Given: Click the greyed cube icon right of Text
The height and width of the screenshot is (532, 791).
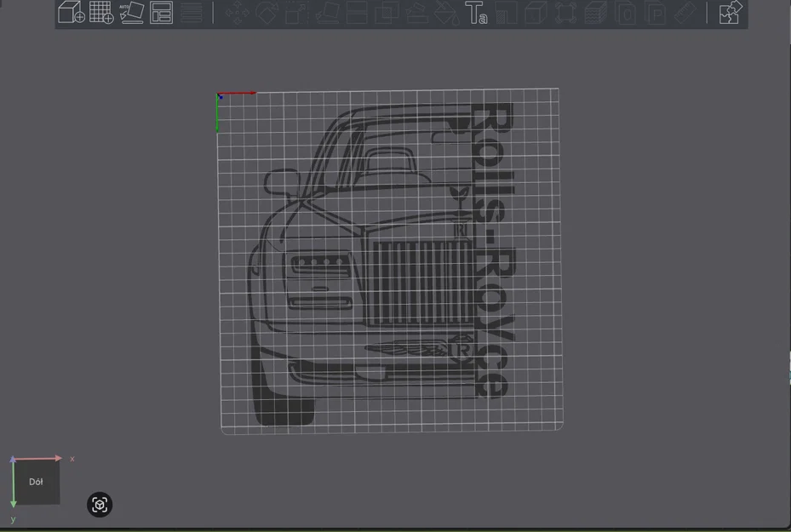Looking at the screenshot, I should click(x=536, y=13).
